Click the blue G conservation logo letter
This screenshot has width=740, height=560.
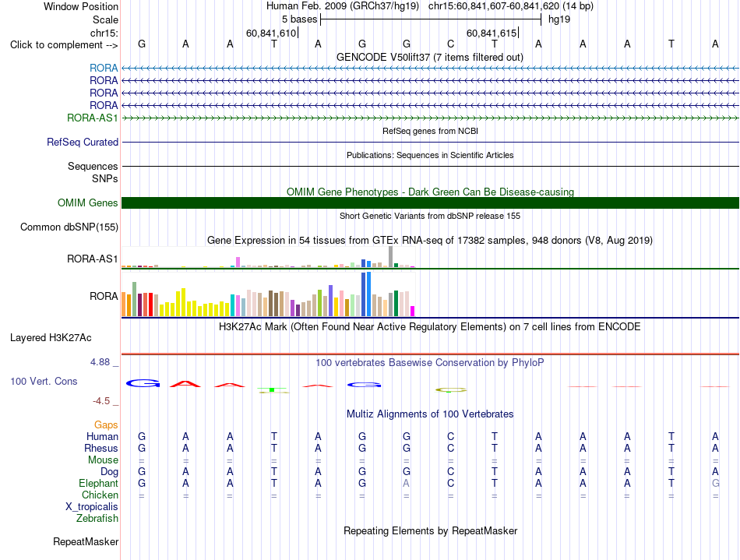pos(143,383)
